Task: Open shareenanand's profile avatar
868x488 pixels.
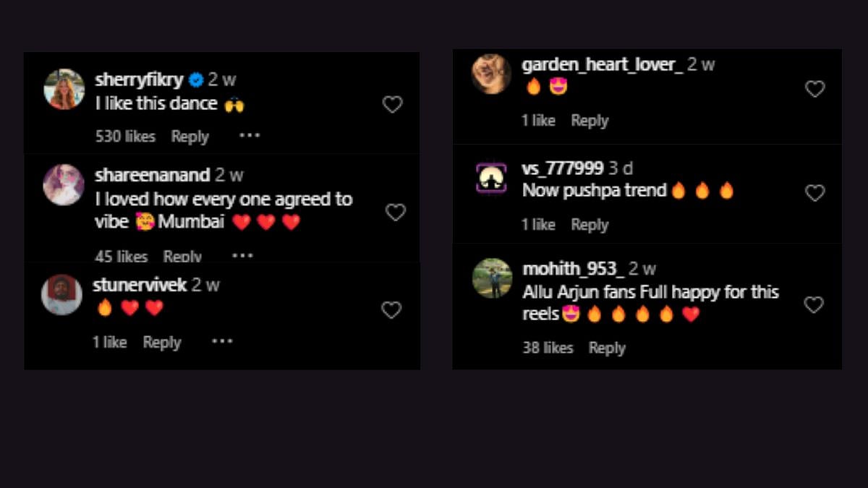Action: pos(64,185)
